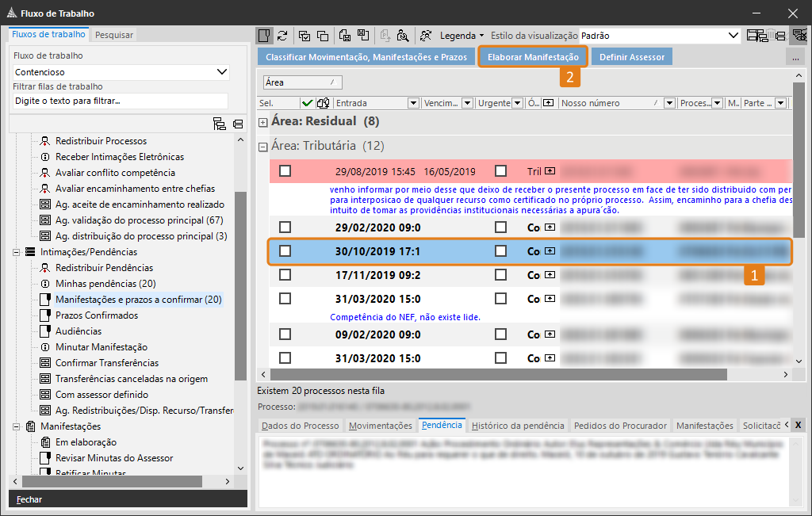Open the Pedidos do Procurador tab
The width and height of the screenshot is (812, 516).
[x=620, y=426]
